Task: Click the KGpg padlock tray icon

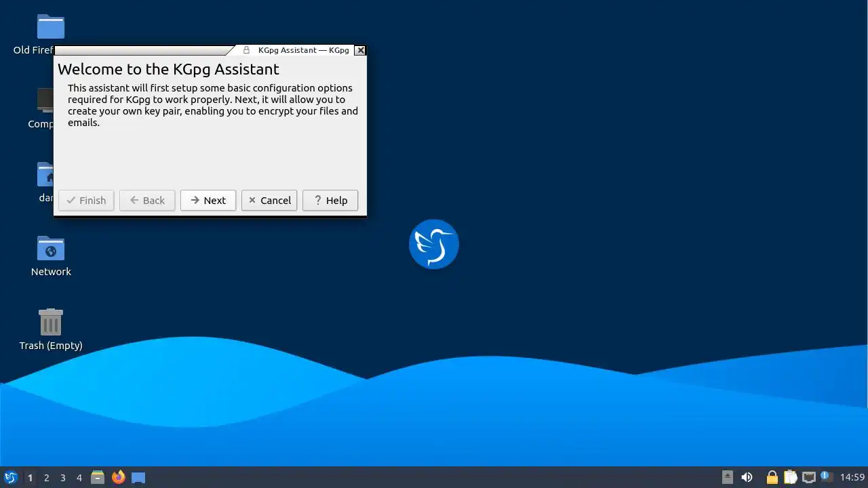Action: (772, 477)
